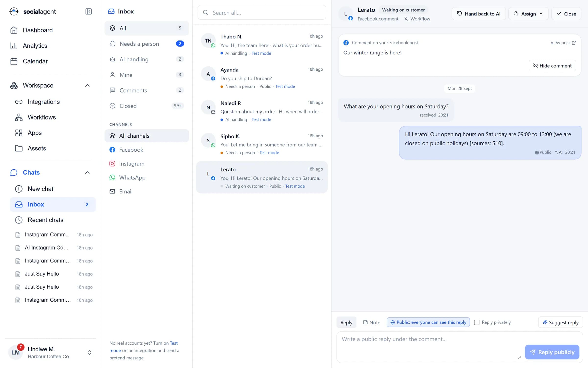Viewport: 588px width, 368px height.
Task: Click the resize handle in reply box
Action: point(519,357)
